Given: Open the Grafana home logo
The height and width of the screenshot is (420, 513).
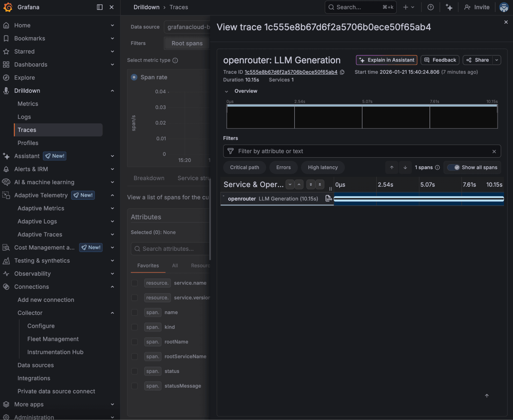Looking at the screenshot, I should (x=8, y=7).
